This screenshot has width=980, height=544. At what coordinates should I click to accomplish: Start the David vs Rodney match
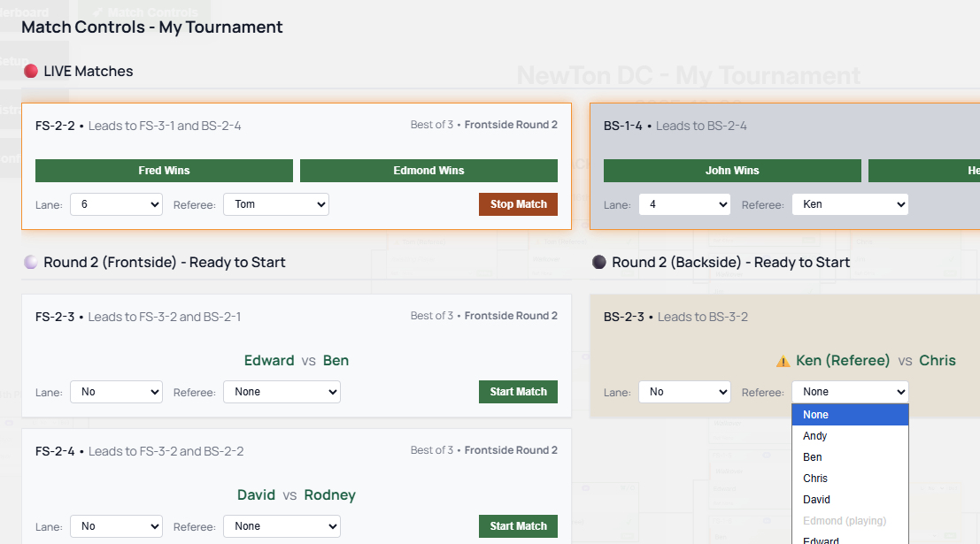[518, 526]
